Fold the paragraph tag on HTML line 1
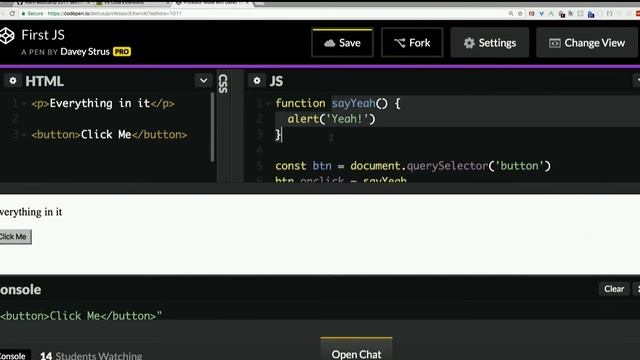 click(24, 104)
